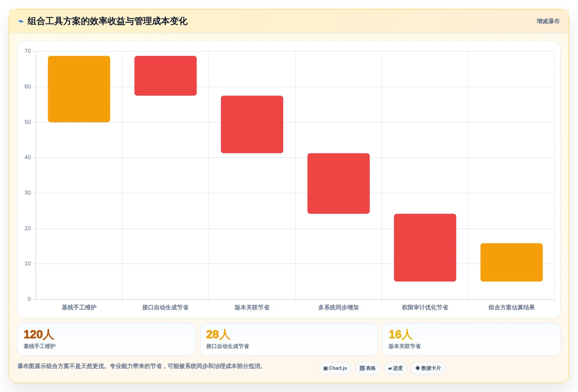Click the x-axis label 接口自动生成节省
Viewport: 578px width, 392px height.
coord(165,308)
